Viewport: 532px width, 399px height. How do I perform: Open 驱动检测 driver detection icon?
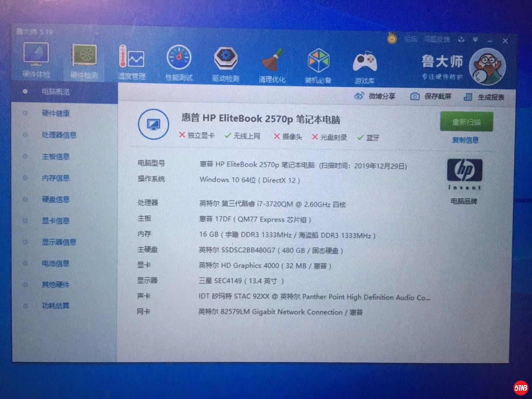(x=225, y=63)
